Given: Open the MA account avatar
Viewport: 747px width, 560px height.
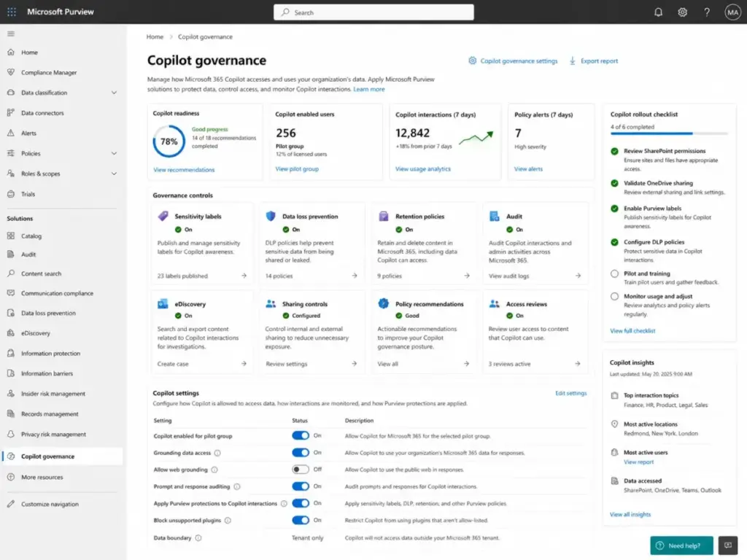Looking at the screenshot, I should (x=732, y=12).
